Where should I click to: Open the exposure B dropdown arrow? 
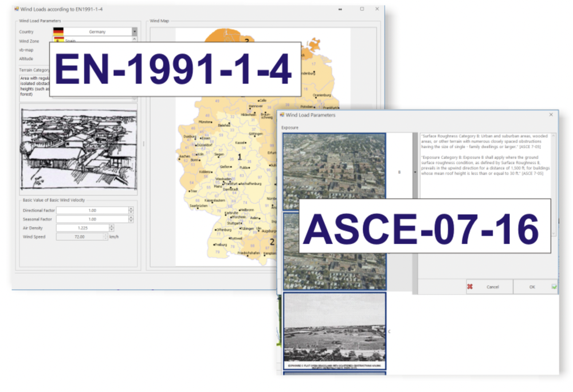415,172
